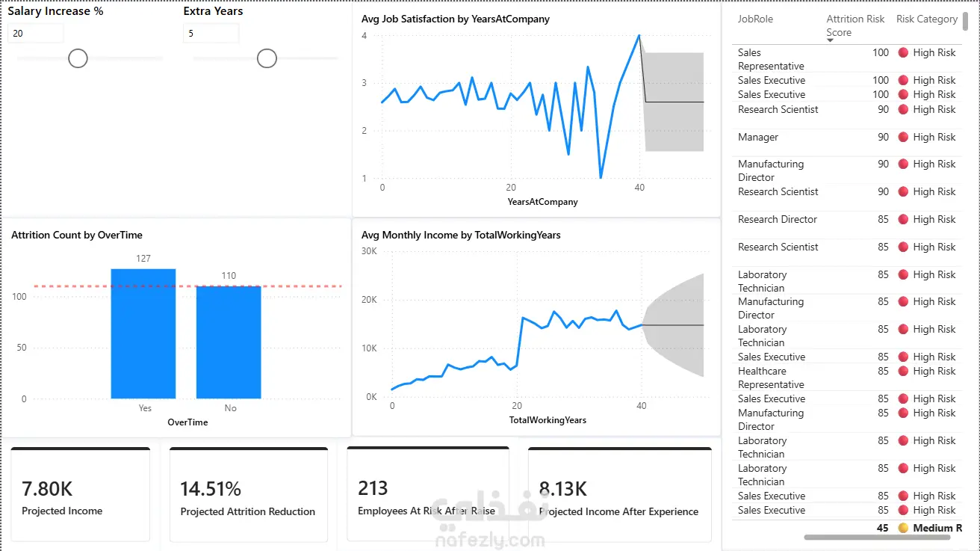Click the Risk Category column header
Image resolution: width=980 pixels, height=551 pixels.
(x=927, y=19)
